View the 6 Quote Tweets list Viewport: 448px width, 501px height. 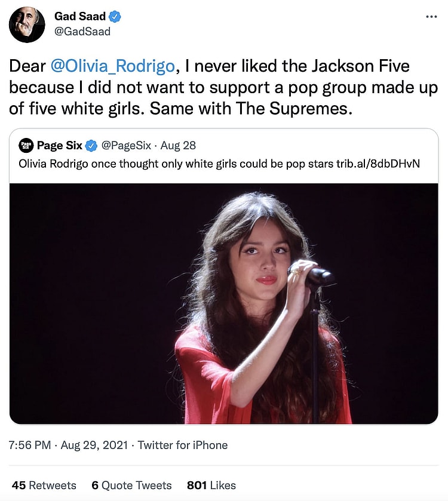click(131, 485)
